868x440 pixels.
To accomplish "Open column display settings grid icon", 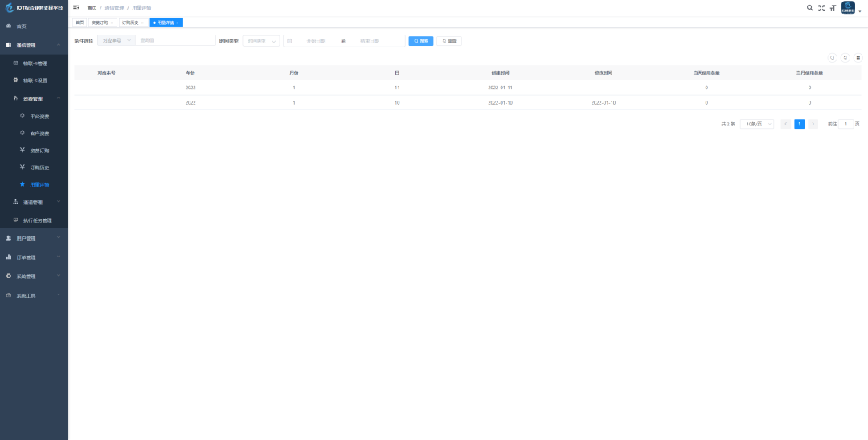I will point(858,58).
